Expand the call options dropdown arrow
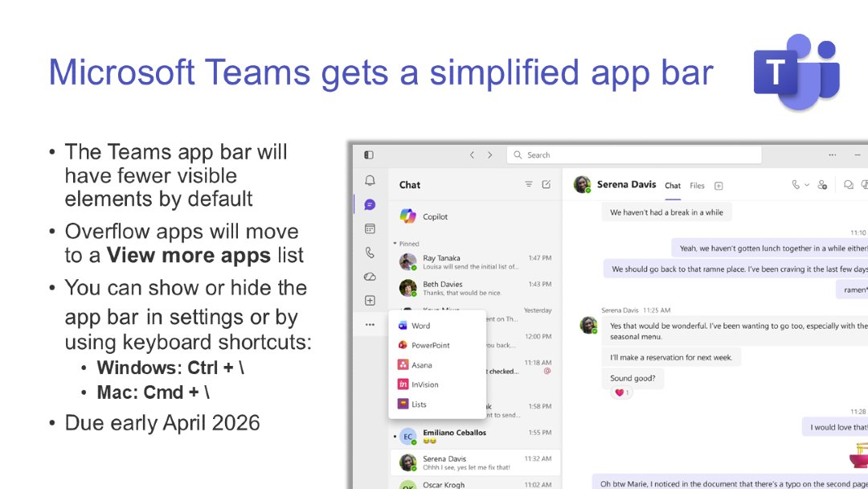Viewport: 868px width, 489px height. pos(807,185)
